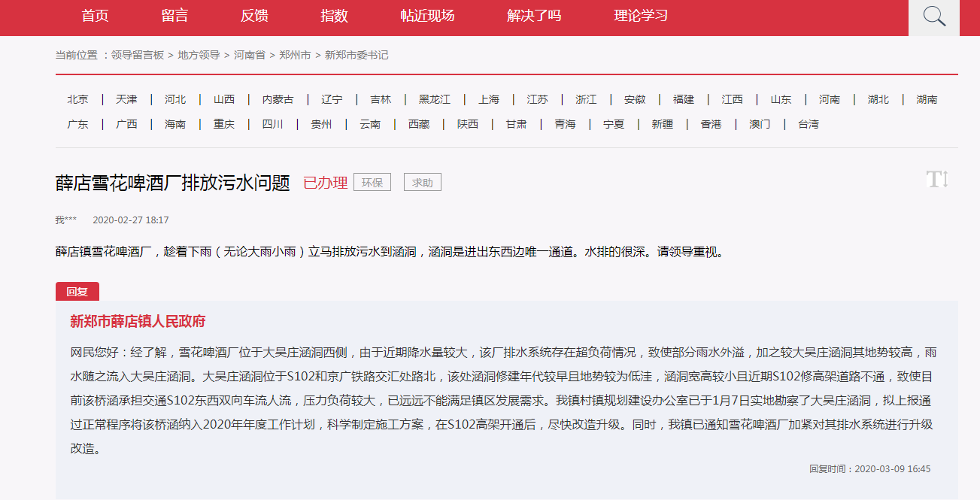The image size is (980, 500).
Task: Select the 北京 region link
Action: pos(77,99)
